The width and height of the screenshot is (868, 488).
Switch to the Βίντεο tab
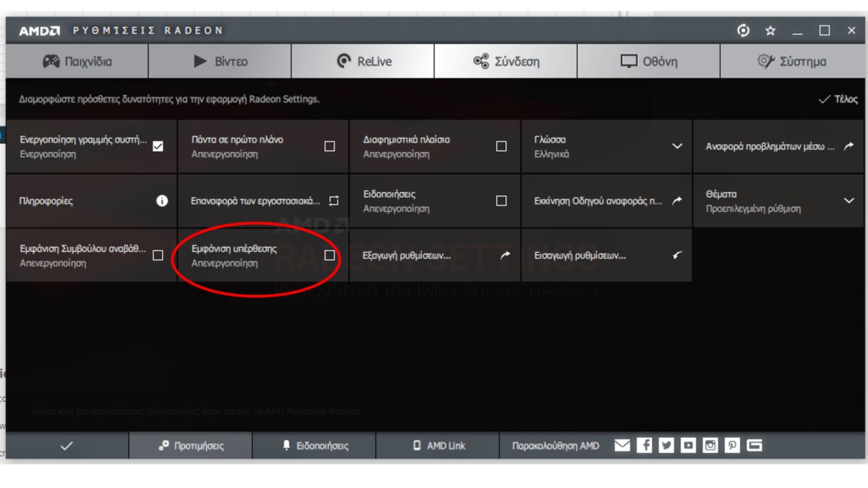coord(220,62)
